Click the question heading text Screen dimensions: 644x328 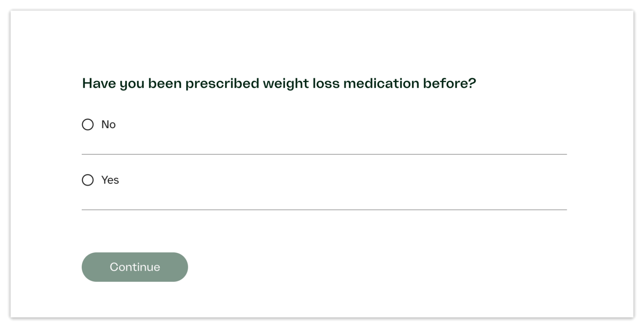(279, 83)
